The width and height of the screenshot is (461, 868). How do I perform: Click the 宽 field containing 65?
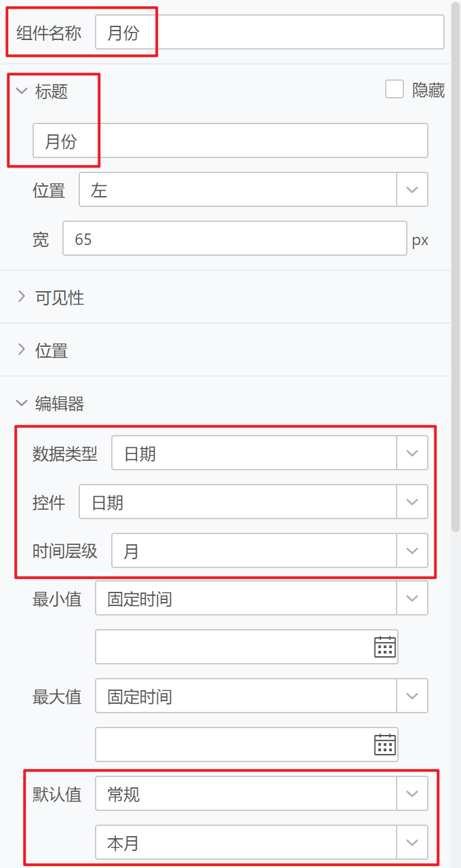click(235, 238)
